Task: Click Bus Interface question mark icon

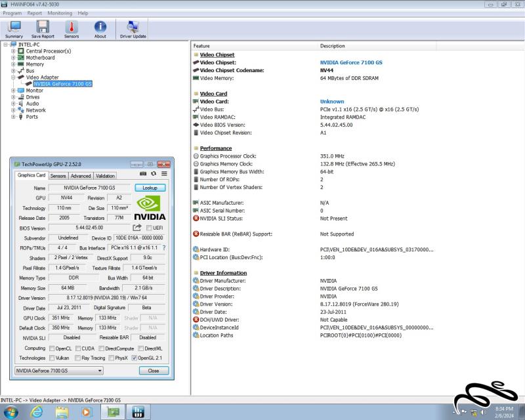Action: [x=163, y=248]
